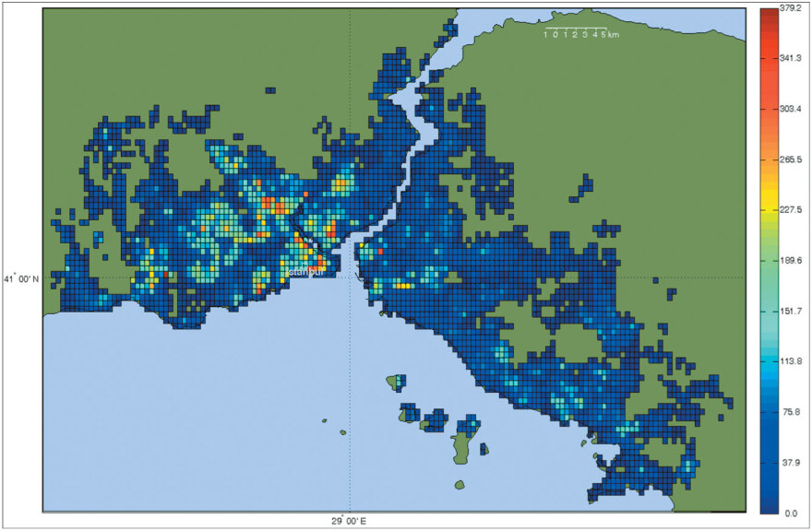The image size is (812, 531).
Task: Pick the 189.6 colorbar tick label
Action: click(790, 260)
